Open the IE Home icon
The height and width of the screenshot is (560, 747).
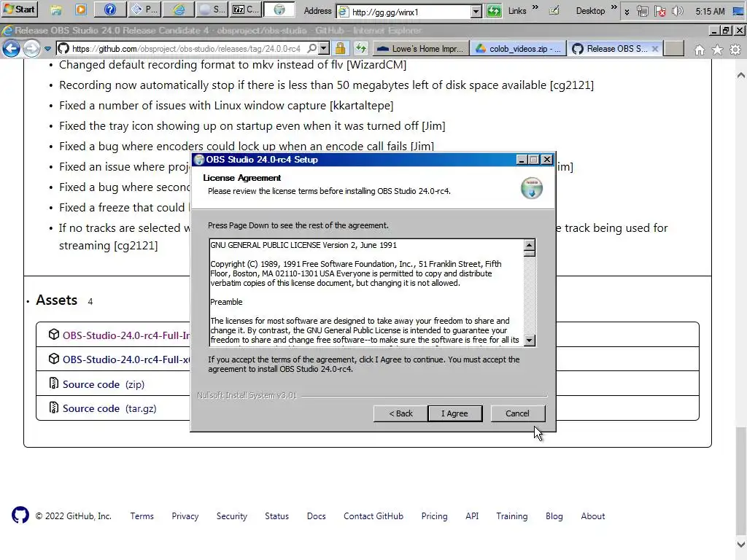pyautogui.click(x=700, y=50)
